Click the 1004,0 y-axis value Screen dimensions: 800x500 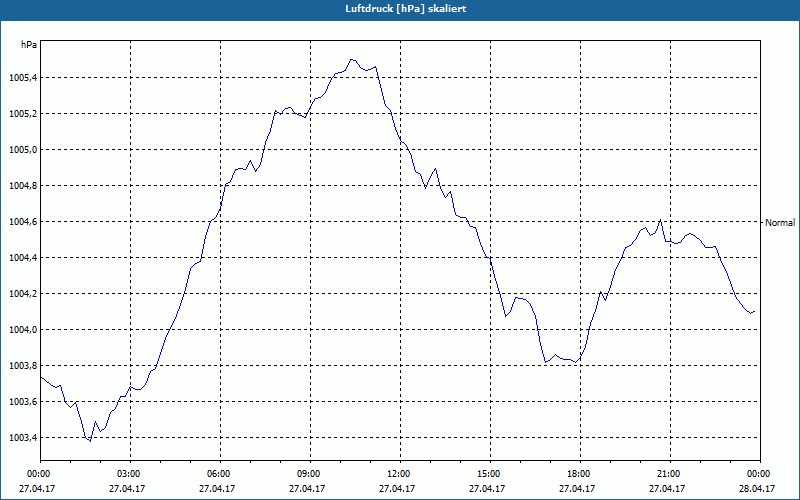[x=22, y=330]
